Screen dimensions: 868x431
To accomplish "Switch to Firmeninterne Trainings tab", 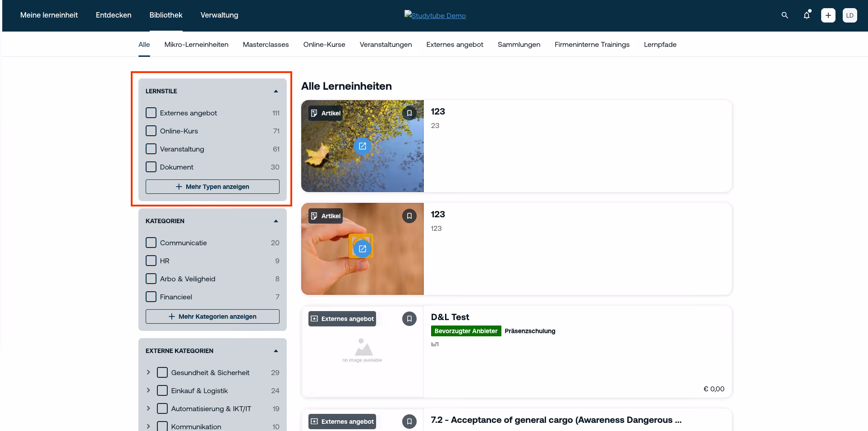I will click(x=592, y=45).
